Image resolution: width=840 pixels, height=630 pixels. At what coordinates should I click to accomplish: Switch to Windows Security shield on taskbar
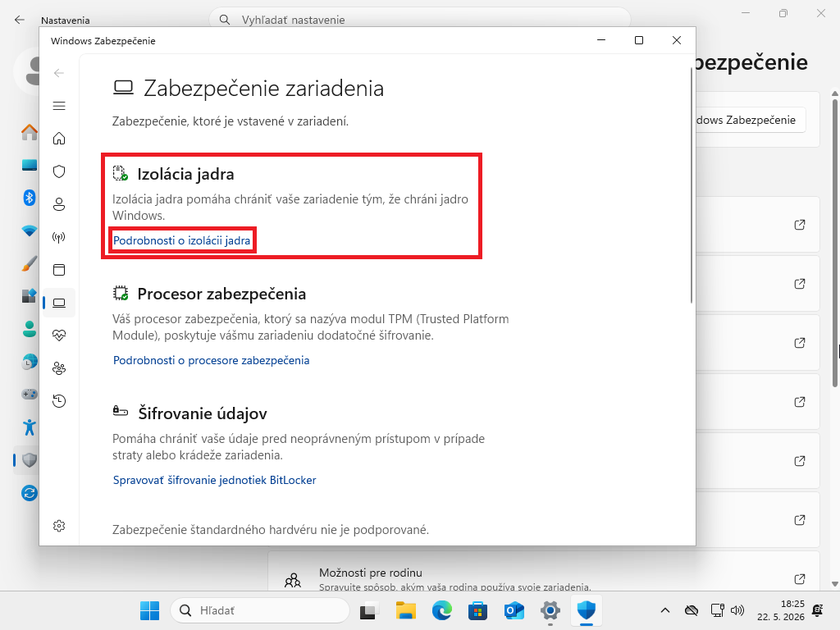coord(586,610)
